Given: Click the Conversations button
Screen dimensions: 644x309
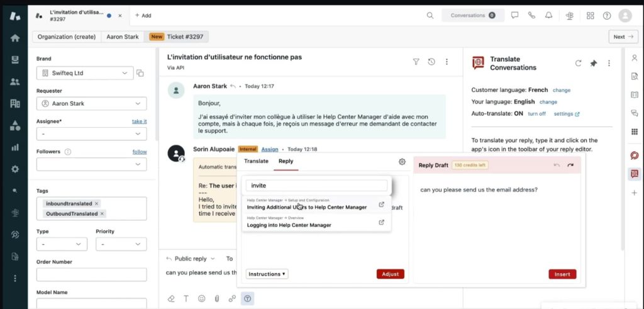Looking at the screenshot, I should coord(473,16).
